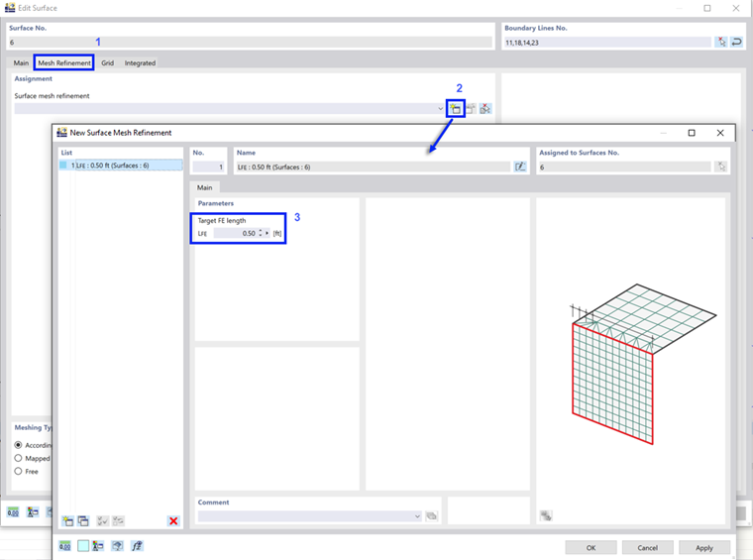Click the view settings icon in bottom toolbar
753x560 pixels.
(117, 546)
